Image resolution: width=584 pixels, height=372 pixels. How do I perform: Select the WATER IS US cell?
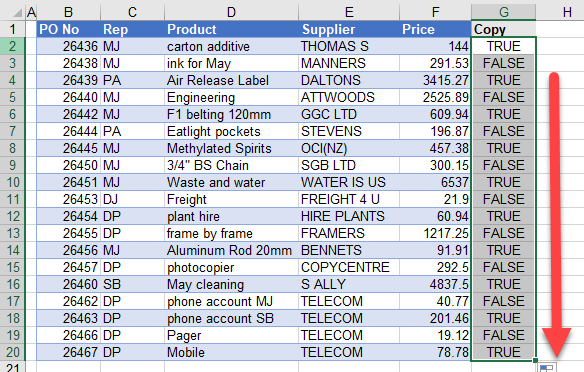pos(349,182)
